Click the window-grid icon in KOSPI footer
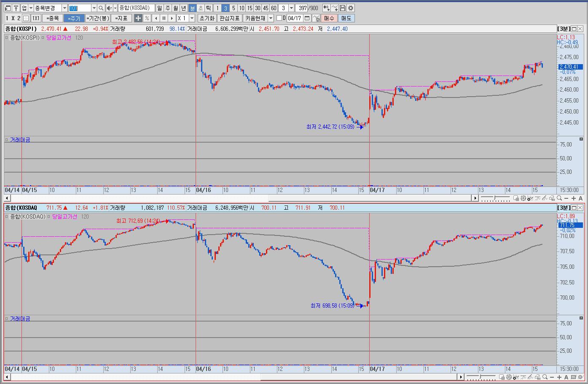 click(516, 198)
